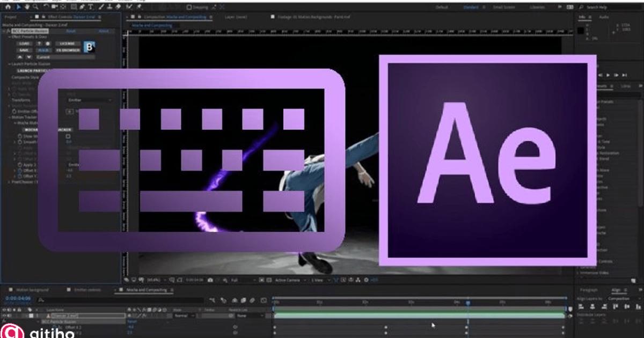Select the Eraser tool
644x338 pixels.
pyautogui.click(x=118, y=7)
